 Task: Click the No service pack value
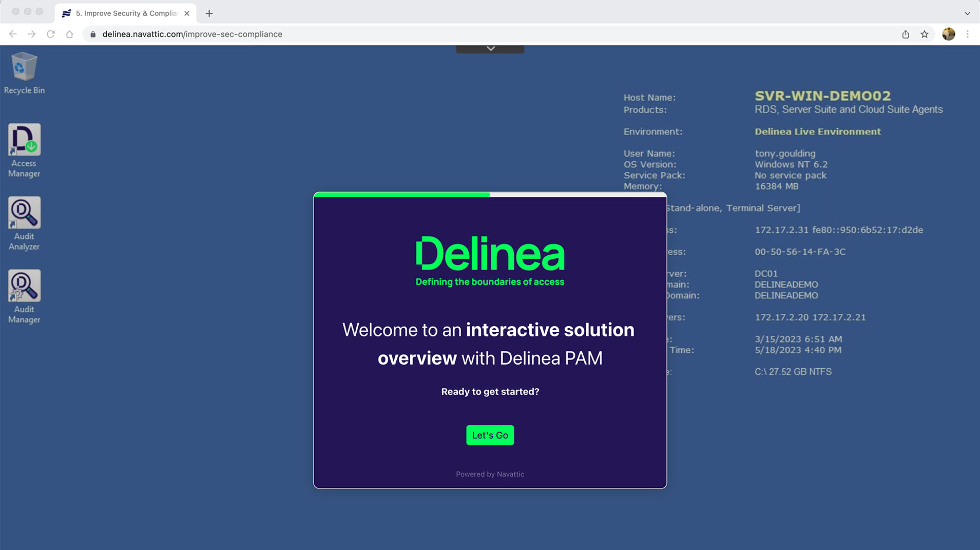tap(791, 175)
